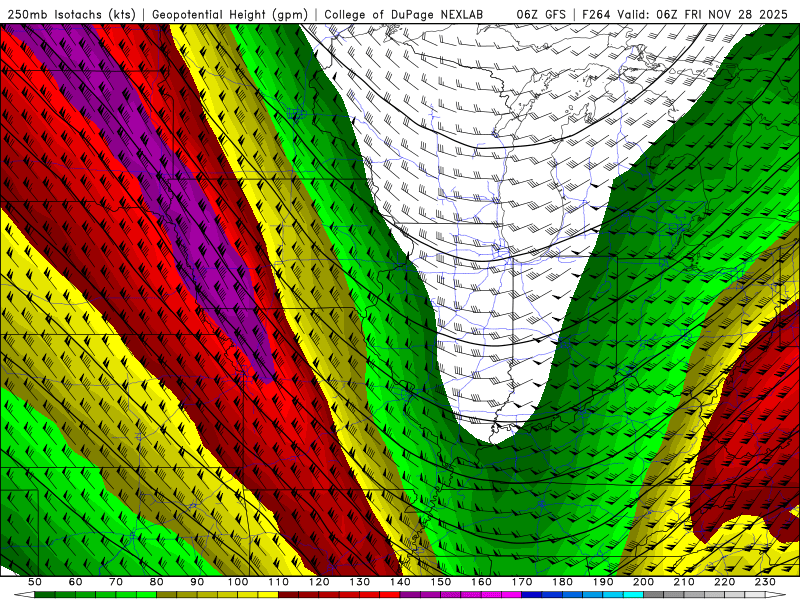
Task: Click the 60 knot scale label
Action: pyautogui.click(x=75, y=582)
